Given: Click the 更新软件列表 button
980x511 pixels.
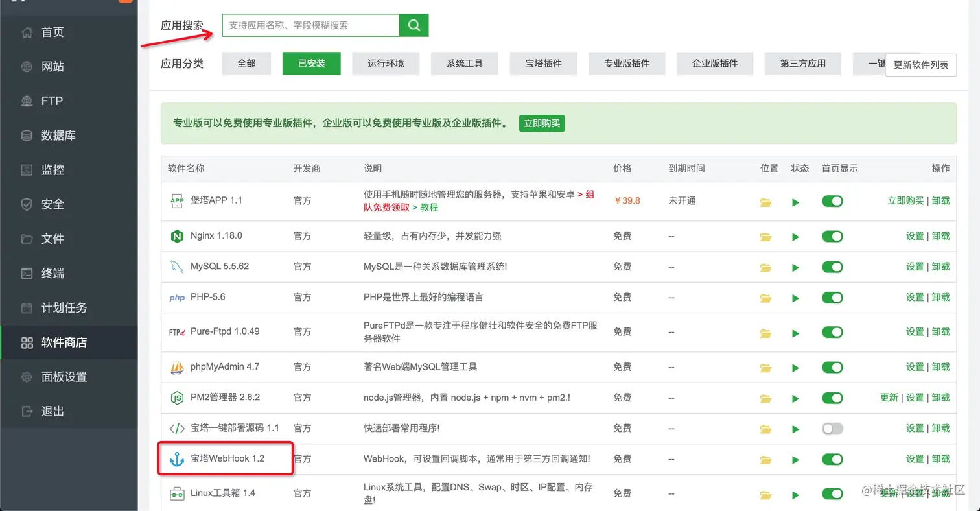Looking at the screenshot, I should (x=921, y=65).
